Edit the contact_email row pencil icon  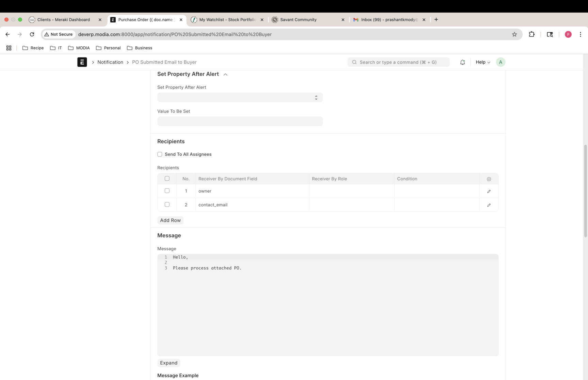click(x=489, y=205)
